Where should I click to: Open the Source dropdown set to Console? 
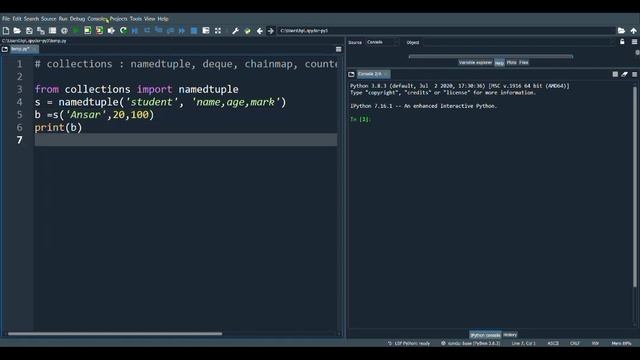click(x=382, y=42)
